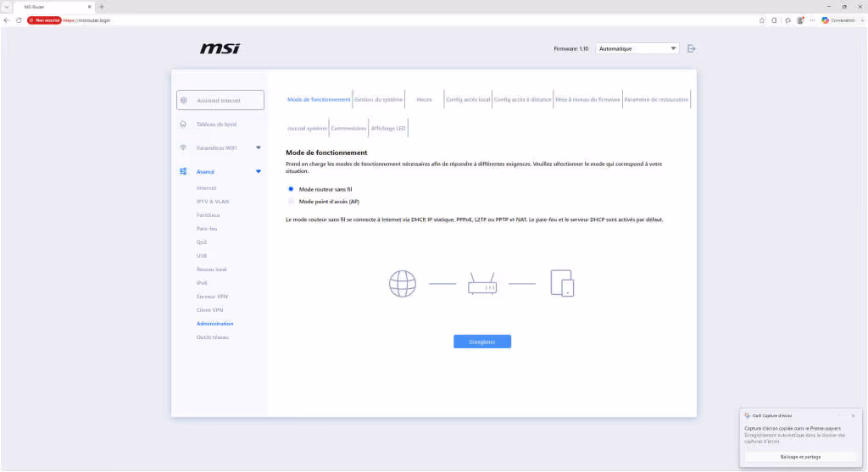Bookmark this page with the star icon
868x472 pixels.
click(762, 20)
